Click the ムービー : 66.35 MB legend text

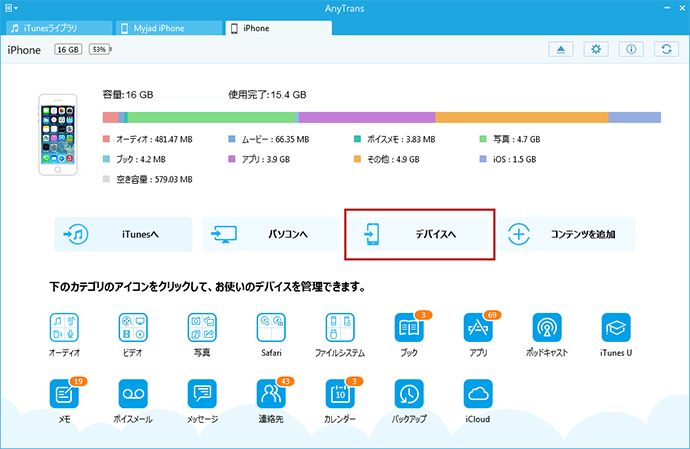pos(275,139)
